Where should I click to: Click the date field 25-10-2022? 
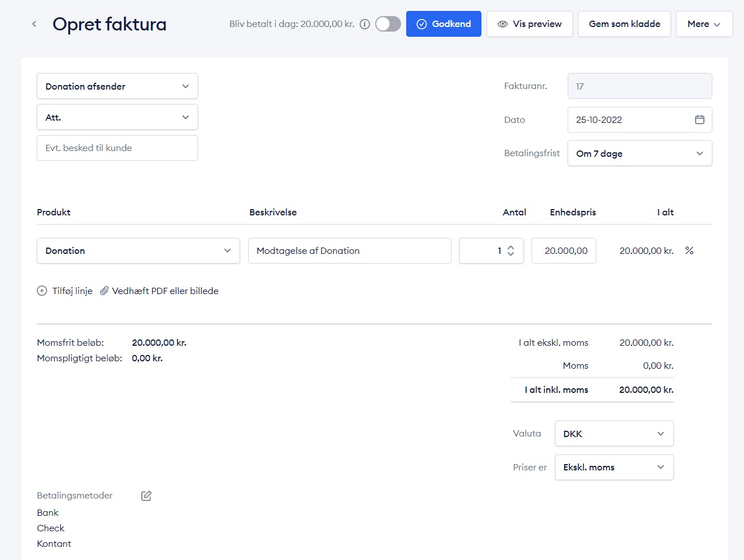[x=640, y=119]
